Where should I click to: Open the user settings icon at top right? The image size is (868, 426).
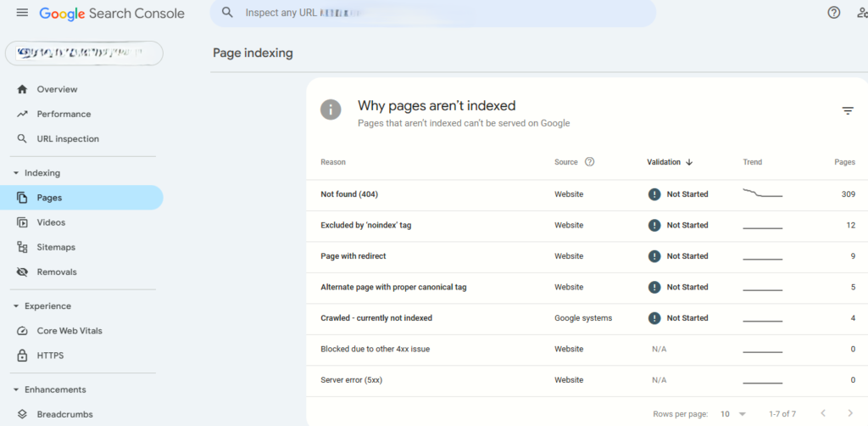[x=862, y=13]
